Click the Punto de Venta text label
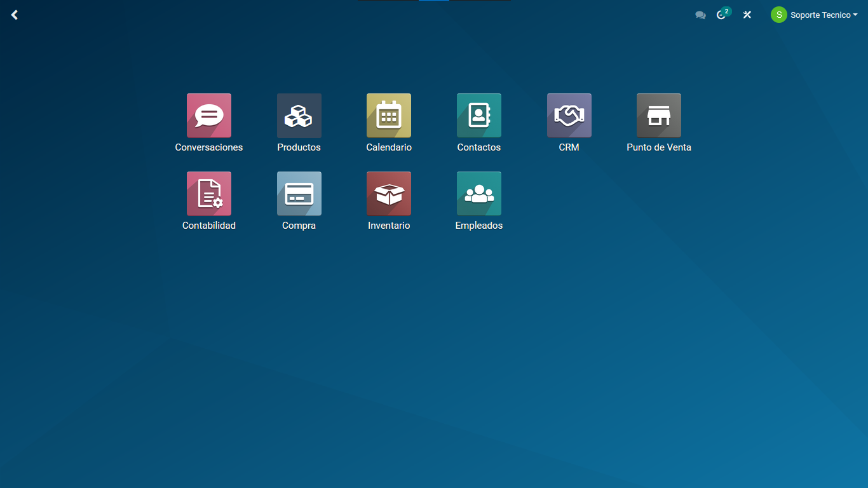Viewport: 868px width, 488px height. [659, 147]
